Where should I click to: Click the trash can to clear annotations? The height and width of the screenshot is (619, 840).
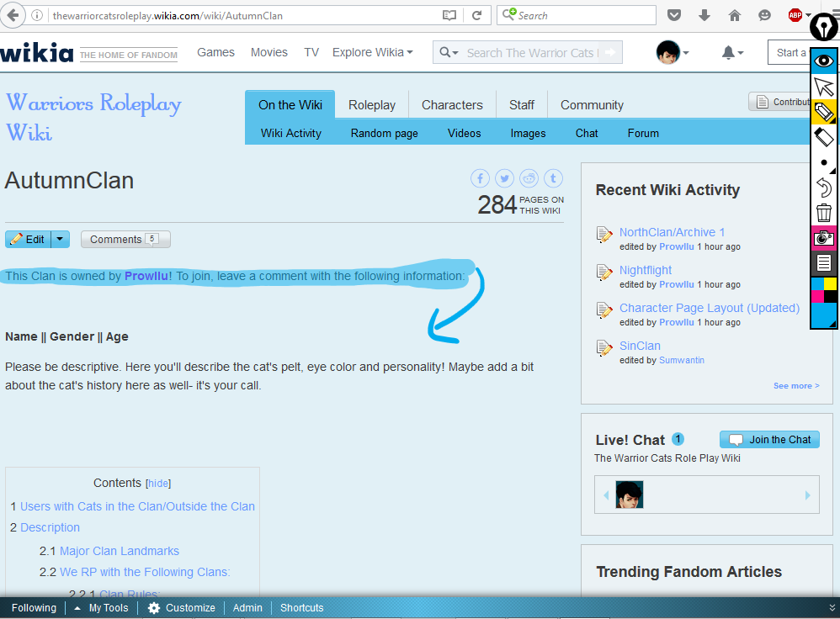823,213
